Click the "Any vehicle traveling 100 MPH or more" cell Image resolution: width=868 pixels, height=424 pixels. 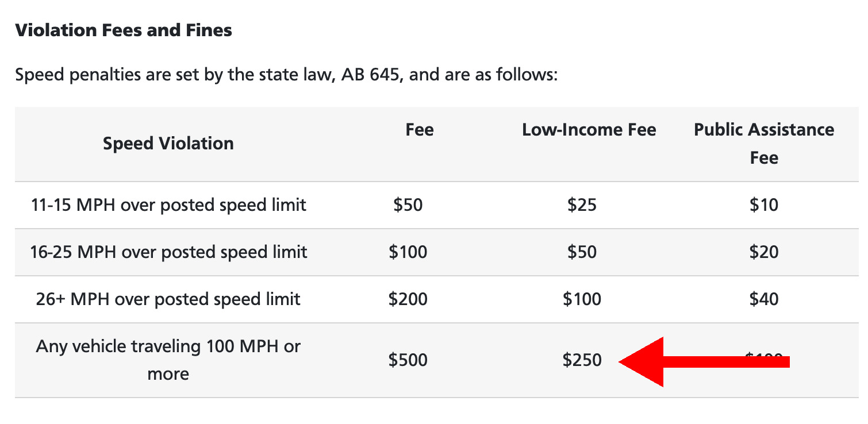point(168,360)
